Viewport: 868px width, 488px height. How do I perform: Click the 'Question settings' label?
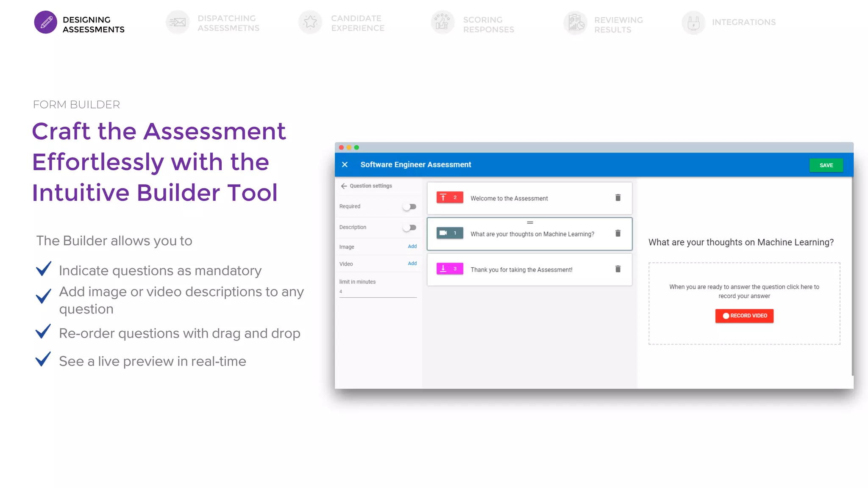pyautogui.click(x=371, y=186)
